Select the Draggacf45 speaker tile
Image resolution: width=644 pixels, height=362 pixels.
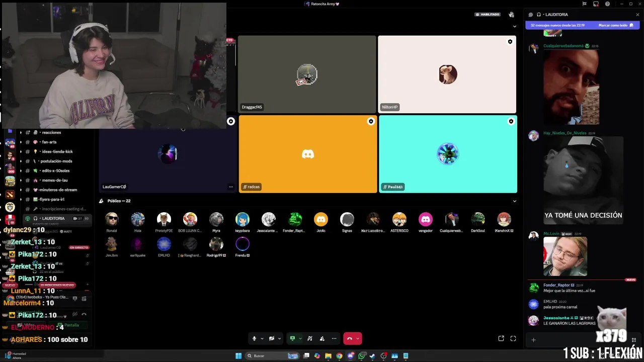point(307,74)
